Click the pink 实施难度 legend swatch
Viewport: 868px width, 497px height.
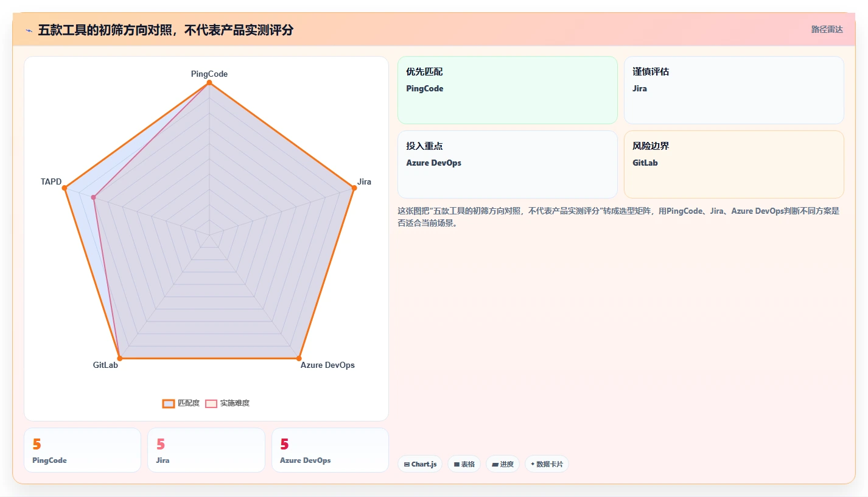(x=211, y=403)
